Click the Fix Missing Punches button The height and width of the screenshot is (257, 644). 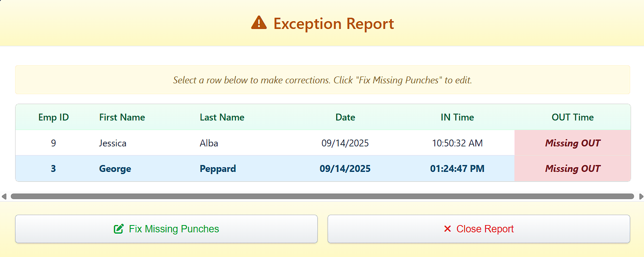coord(166,229)
